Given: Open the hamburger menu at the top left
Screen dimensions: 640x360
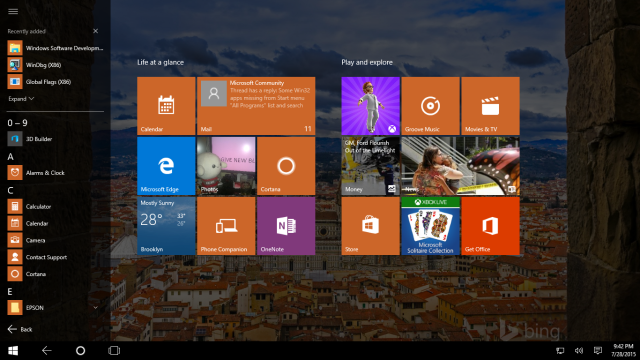Looking at the screenshot, I should (13, 11).
